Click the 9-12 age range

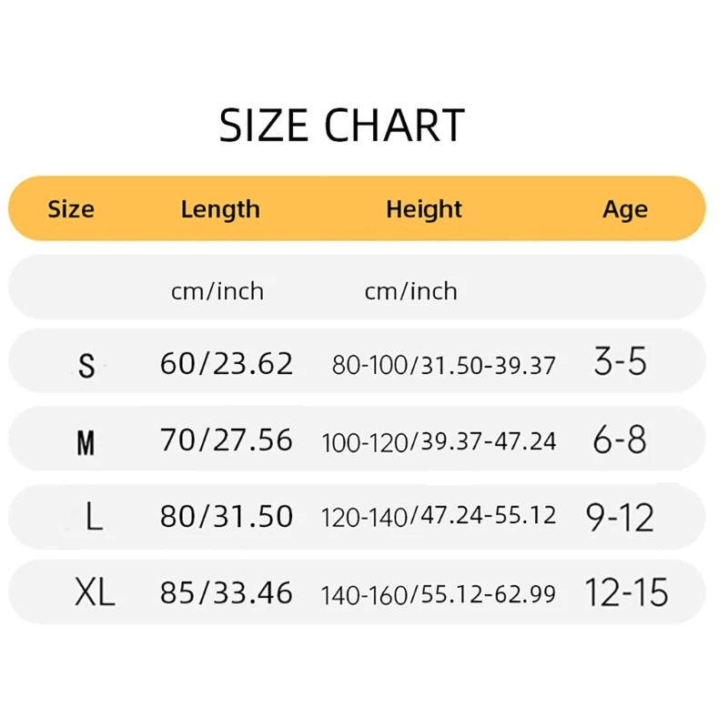621,517
